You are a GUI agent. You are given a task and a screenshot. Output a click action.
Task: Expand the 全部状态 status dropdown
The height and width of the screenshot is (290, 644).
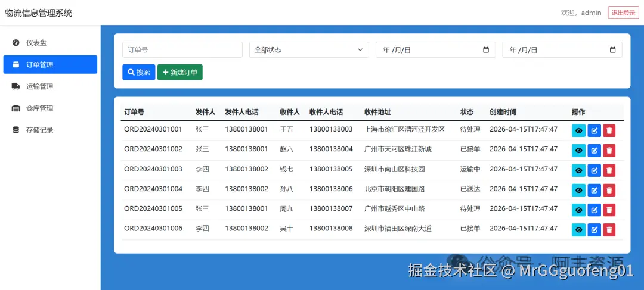[309, 50]
